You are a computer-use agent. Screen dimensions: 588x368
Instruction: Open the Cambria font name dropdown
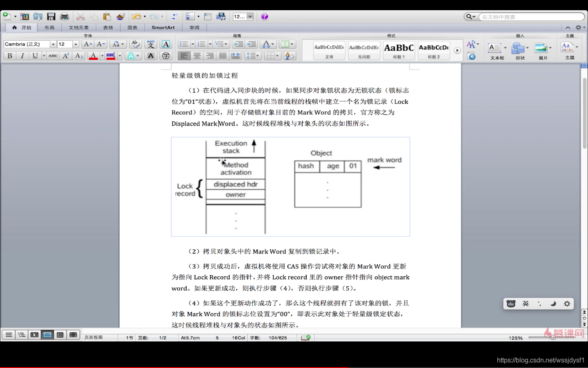(x=53, y=44)
